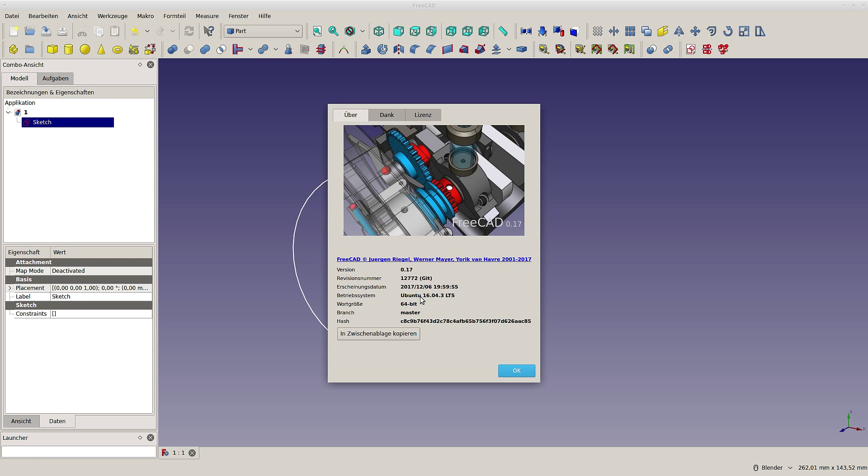
Task: Click the Undo arrow icon
Action: click(135, 31)
